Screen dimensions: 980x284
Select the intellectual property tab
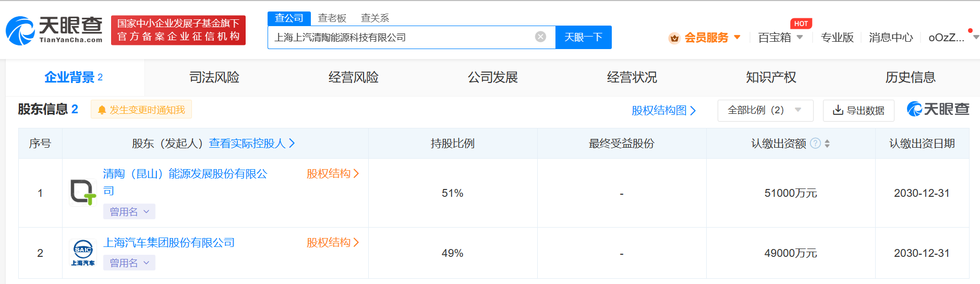771,77
